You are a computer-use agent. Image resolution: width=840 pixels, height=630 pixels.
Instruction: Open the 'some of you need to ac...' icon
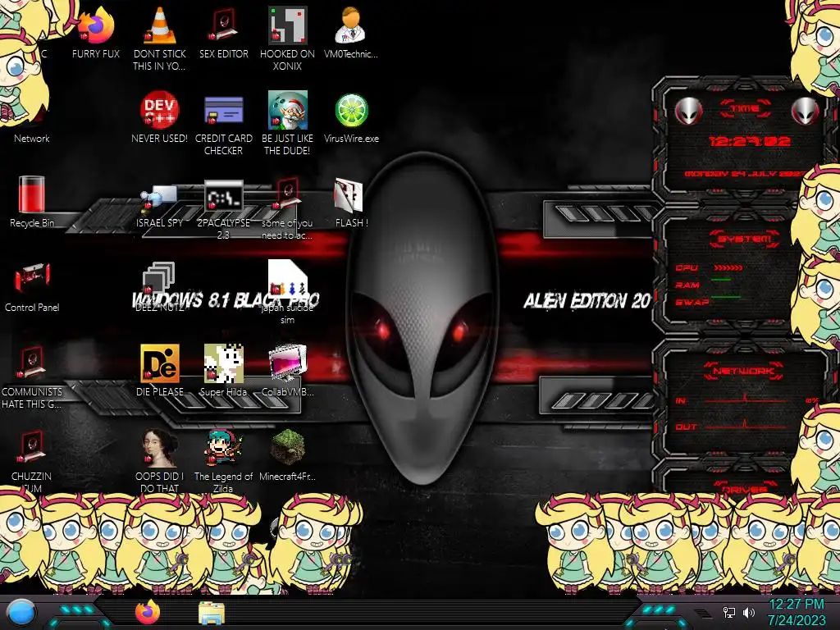[x=288, y=194]
